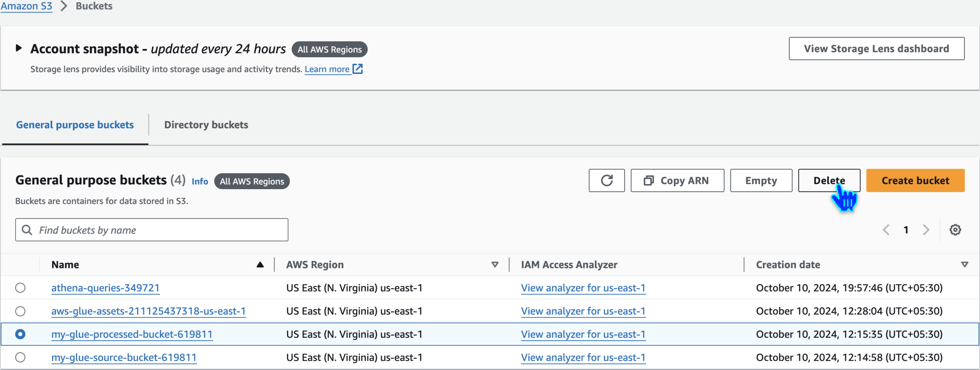This screenshot has width=980, height=370.
Task: Click the search magnifier icon
Action: click(27, 230)
